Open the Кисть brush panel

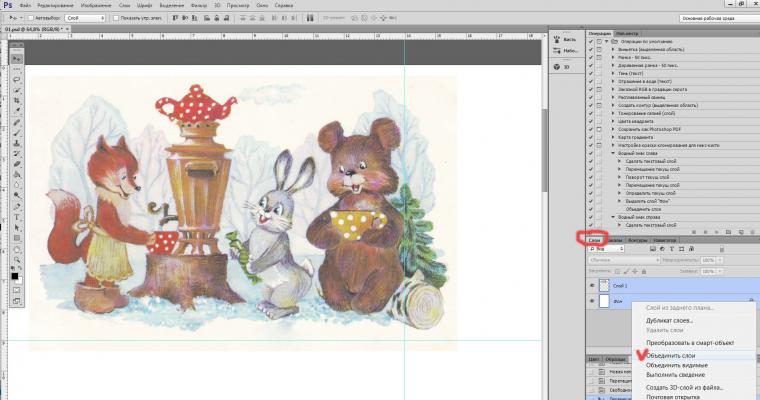tap(565, 39)
